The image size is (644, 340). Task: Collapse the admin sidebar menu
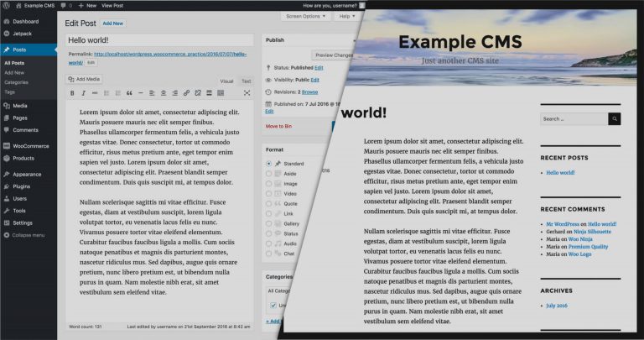coord(29,235)
